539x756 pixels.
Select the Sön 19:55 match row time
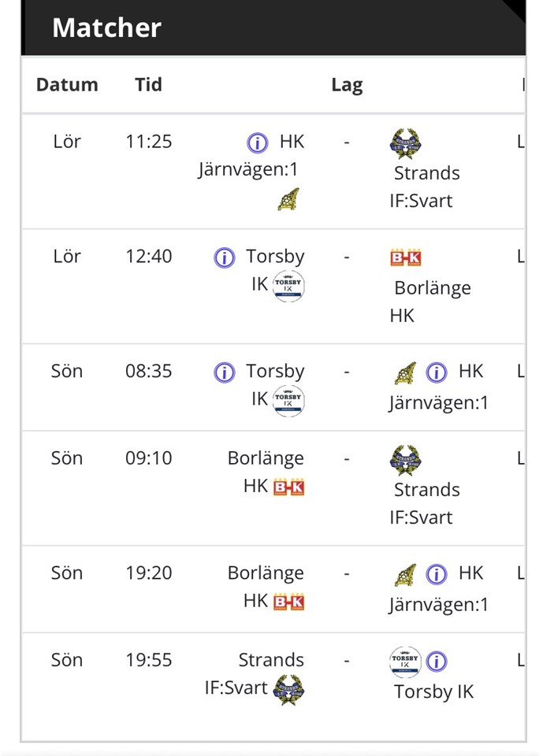(x=148, y=661)
